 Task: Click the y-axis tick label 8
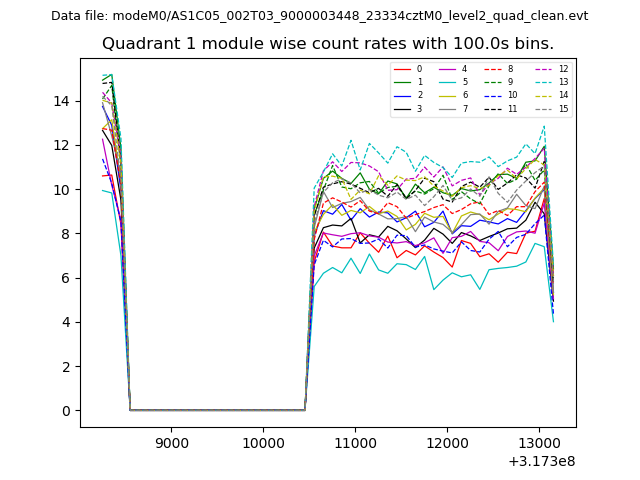coord(66,234)
